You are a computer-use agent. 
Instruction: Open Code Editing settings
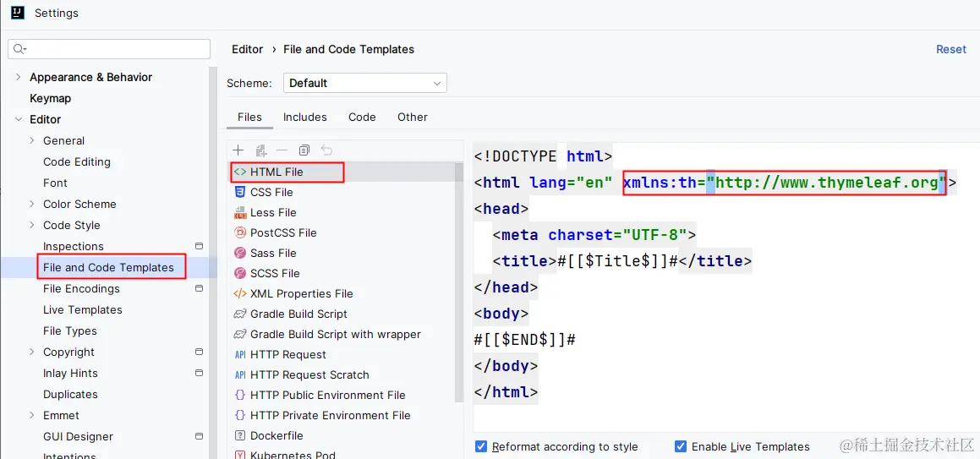[77, 161]
